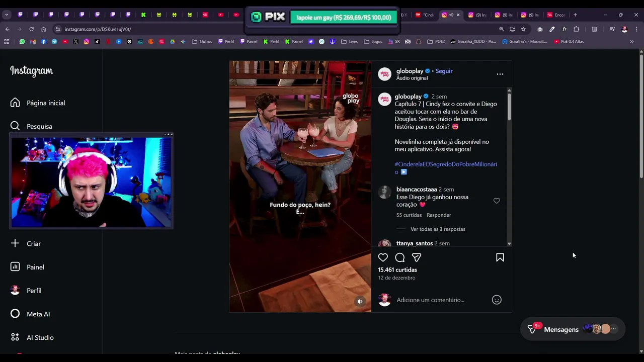Go to Instagram Página inicial
Viewport: 644px width, 362px height.
pos(38,103)
